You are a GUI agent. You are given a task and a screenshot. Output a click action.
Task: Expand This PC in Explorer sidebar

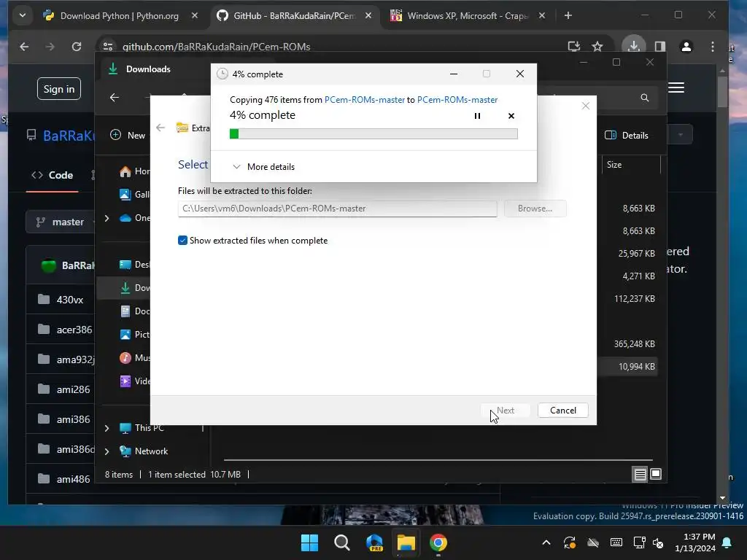coord(107,428)
